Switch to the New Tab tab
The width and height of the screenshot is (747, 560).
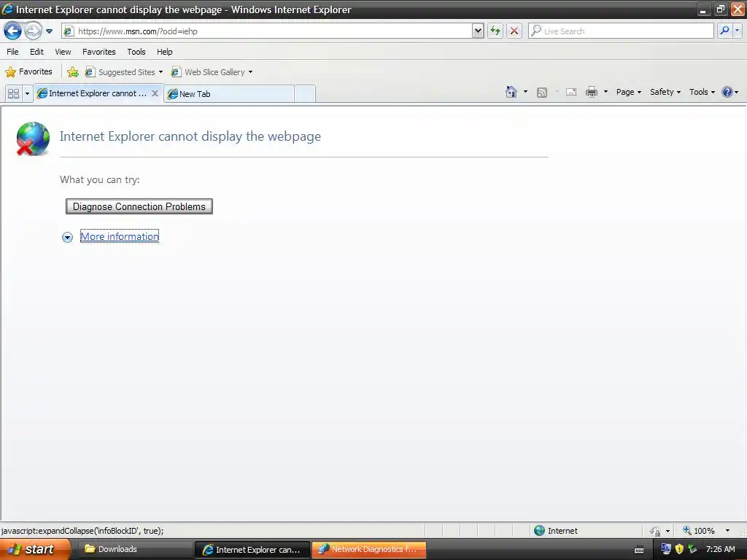[x=228, y=94]
